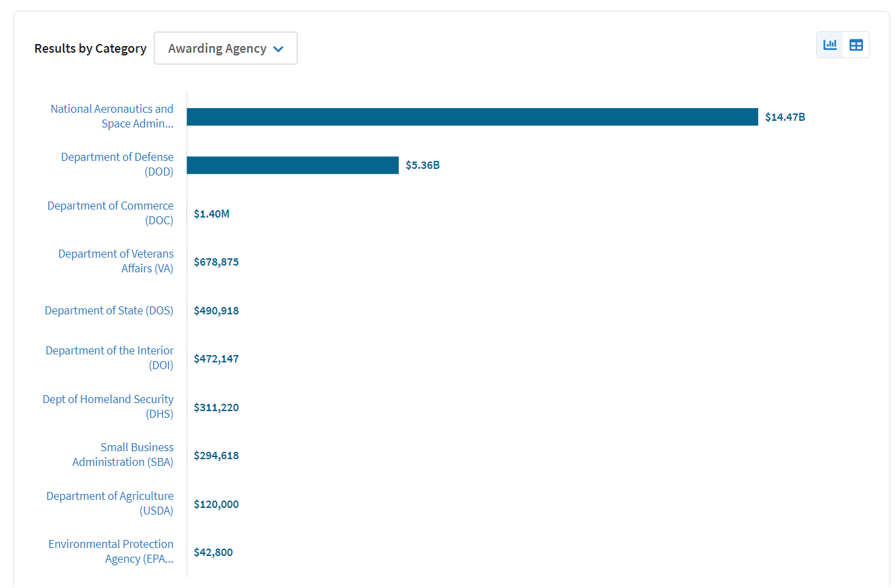Screen dimensions: 895x588
Task: Click the dropdown chevron next to Awarding Agency
Action: 279,49
